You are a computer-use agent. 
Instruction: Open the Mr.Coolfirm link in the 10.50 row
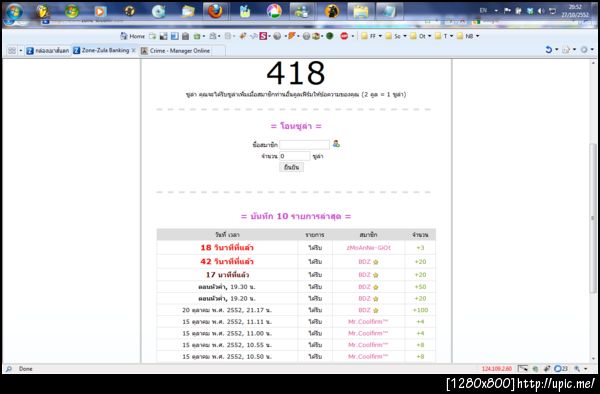coord(368,356)
